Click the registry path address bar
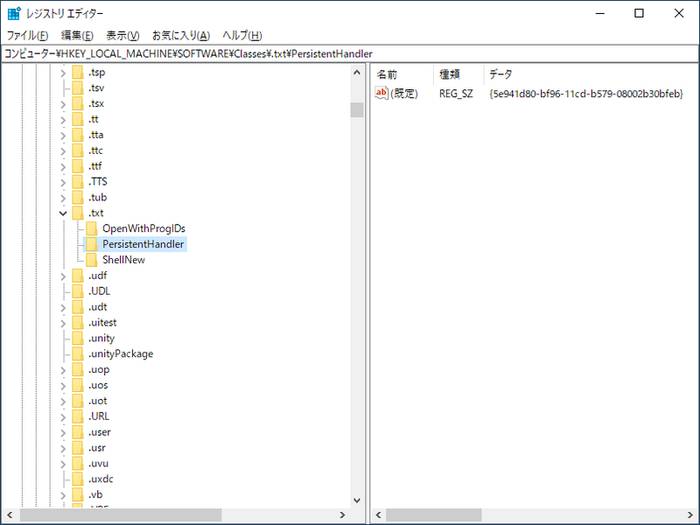Image resolution: width=700 pixels, height=525 pixels. [x=350, y=54]
